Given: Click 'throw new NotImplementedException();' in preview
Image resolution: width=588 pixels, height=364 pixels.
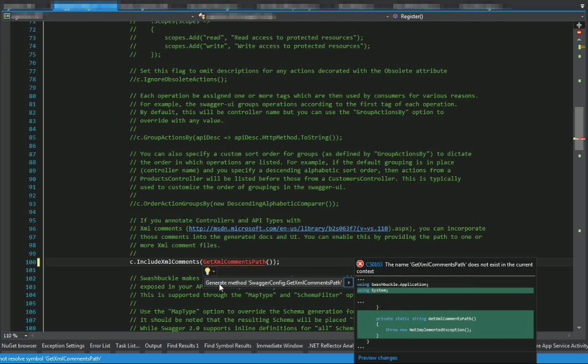Looking at the screenshot, I should click(428, 330).
